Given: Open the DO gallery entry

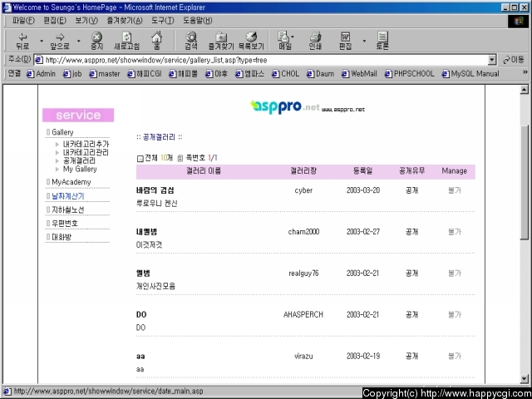Looking at the screenshot, I should [x=141, y=314].
